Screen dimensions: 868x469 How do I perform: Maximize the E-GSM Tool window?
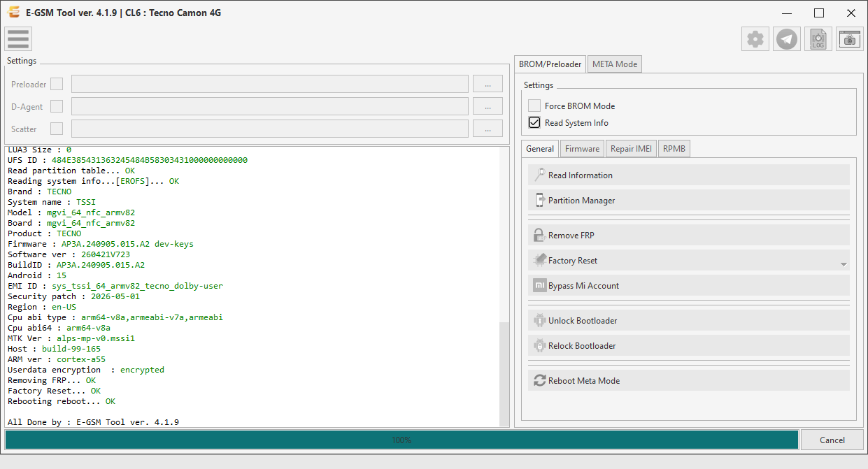click(819, 13)
